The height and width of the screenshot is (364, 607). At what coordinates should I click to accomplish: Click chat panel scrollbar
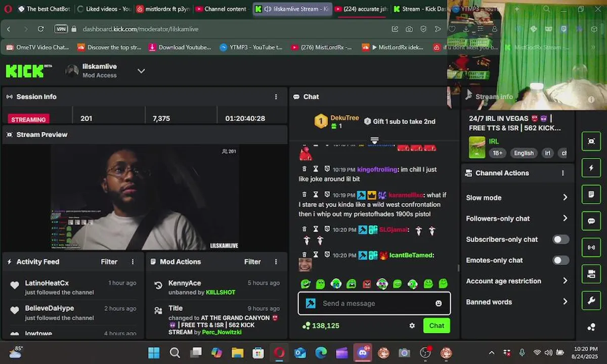coord(459,268)
